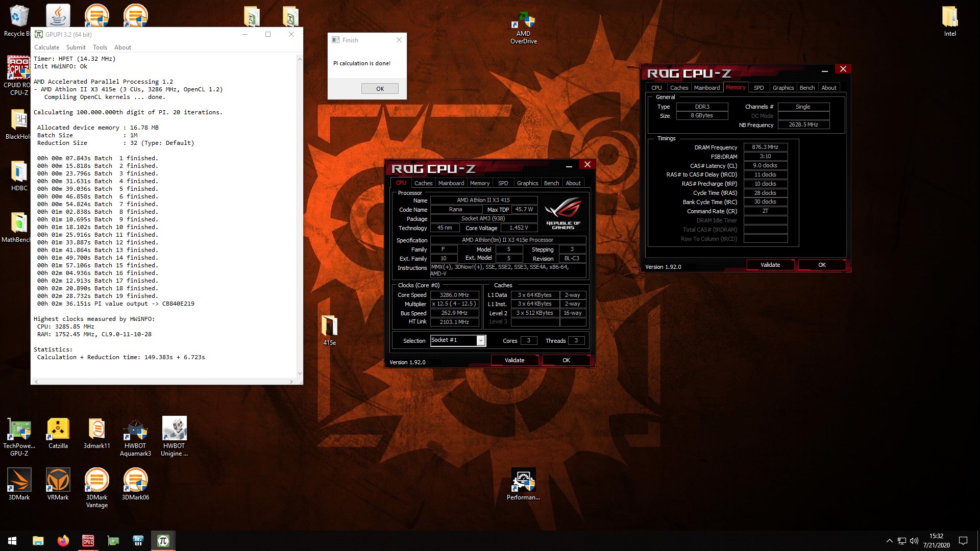Switch to ROG CPU-Z in the taskbar
The image size is (980, 551).
88,541
